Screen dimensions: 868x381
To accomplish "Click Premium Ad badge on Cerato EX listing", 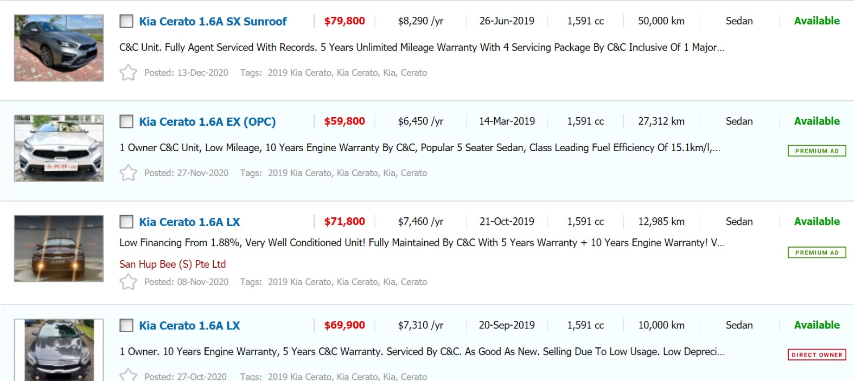I will [816, 151].
